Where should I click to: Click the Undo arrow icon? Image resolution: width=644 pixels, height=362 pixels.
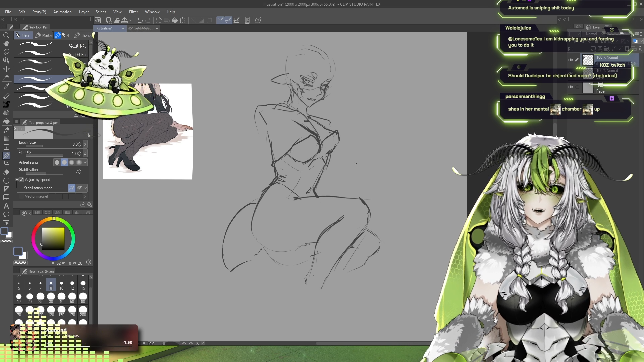pos(140,20)
